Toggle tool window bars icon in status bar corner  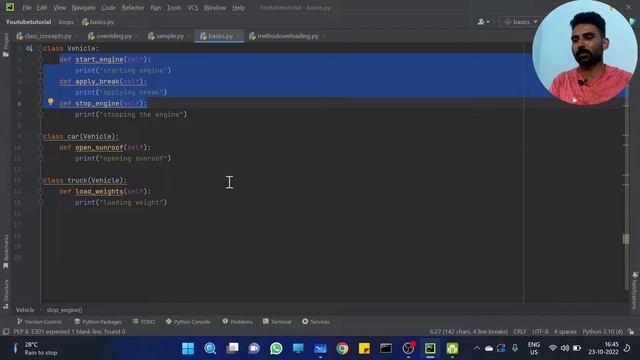(6, 332)
